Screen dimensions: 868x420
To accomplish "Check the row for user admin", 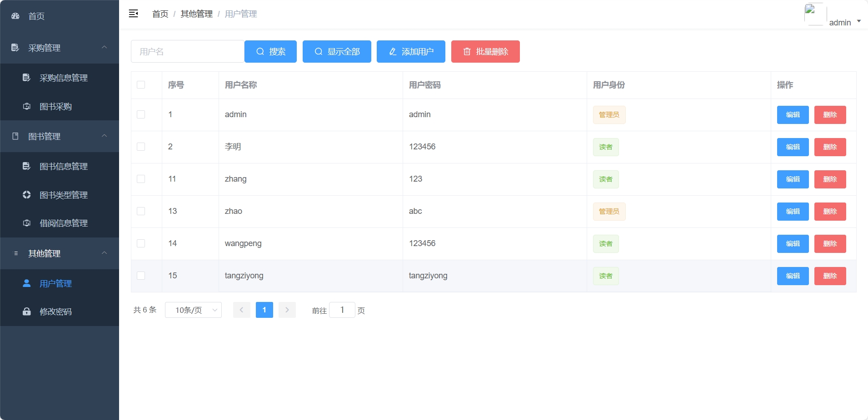I will 141,114.
